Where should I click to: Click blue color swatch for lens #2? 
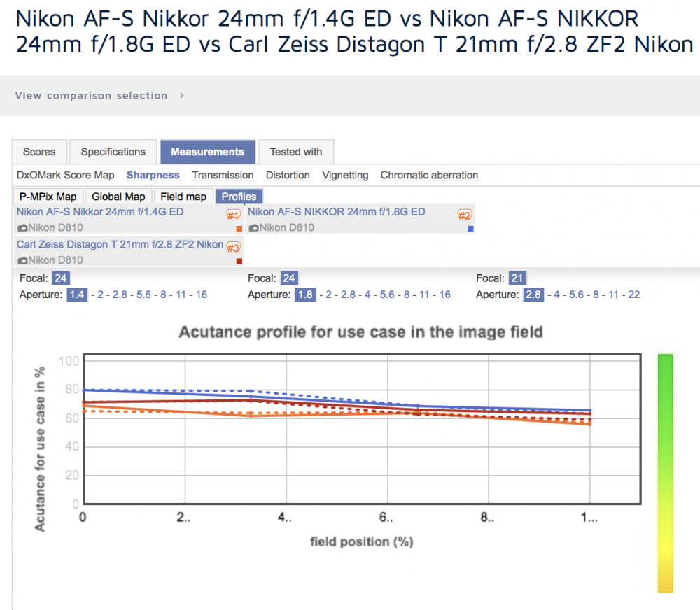[470, 229]
